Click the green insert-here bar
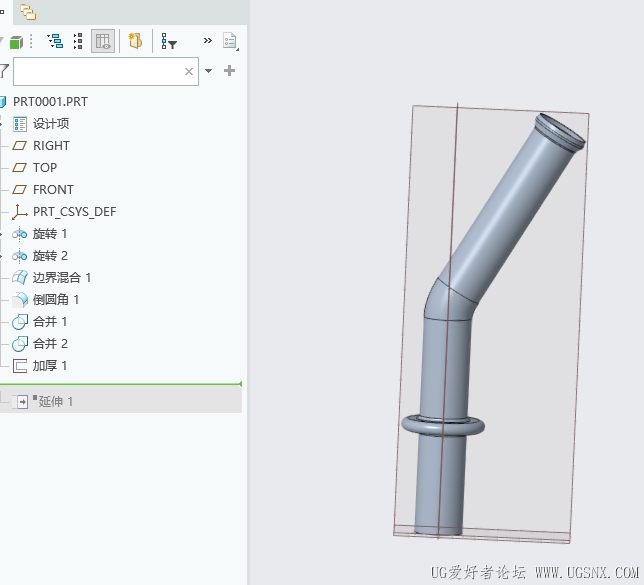The width and height of the screenshot is (644, 585). coord(121,384)
